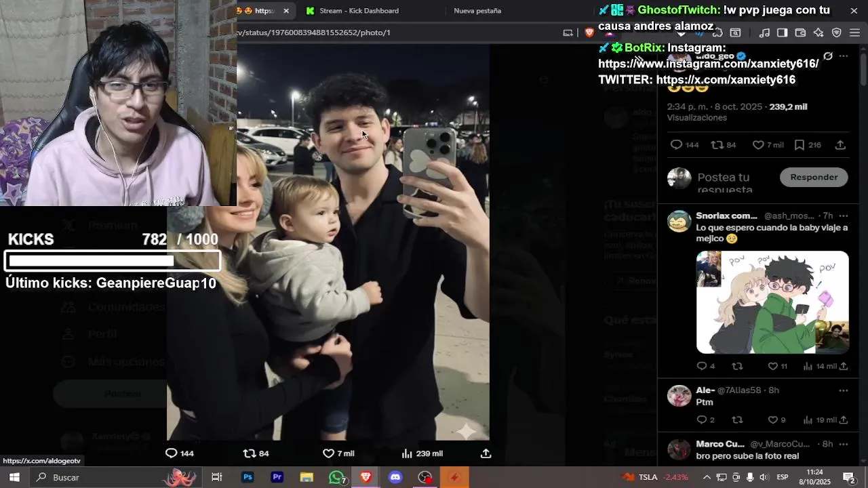
Task: Click Snorlax commenter avatar
Action: click(x=679, y=221)
